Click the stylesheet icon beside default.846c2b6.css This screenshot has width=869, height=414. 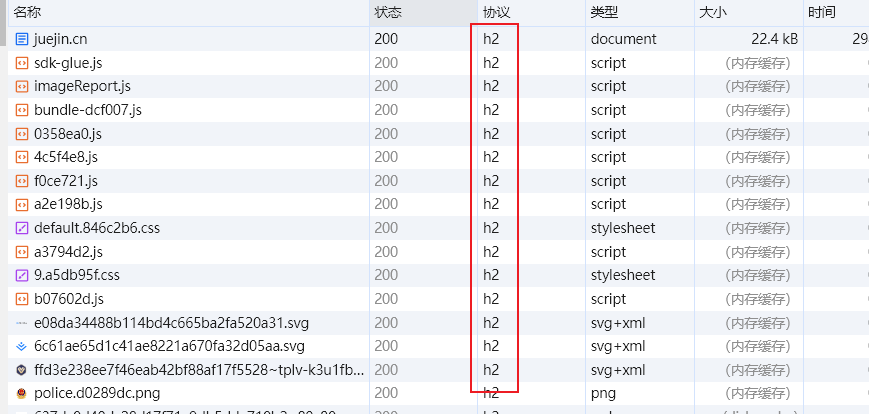pyautogui.click(x=21, y=228)
